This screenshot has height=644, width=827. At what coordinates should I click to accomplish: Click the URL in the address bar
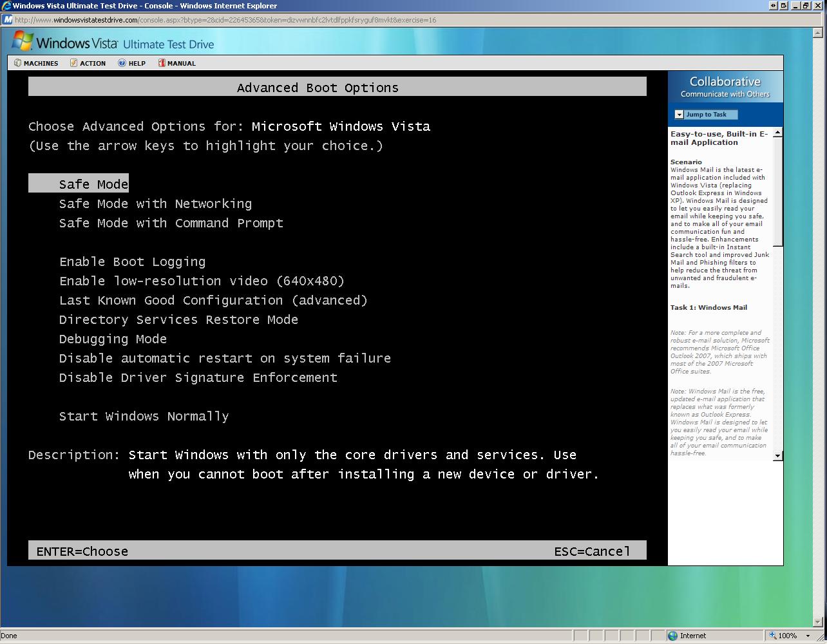click(x=225, y=20)
